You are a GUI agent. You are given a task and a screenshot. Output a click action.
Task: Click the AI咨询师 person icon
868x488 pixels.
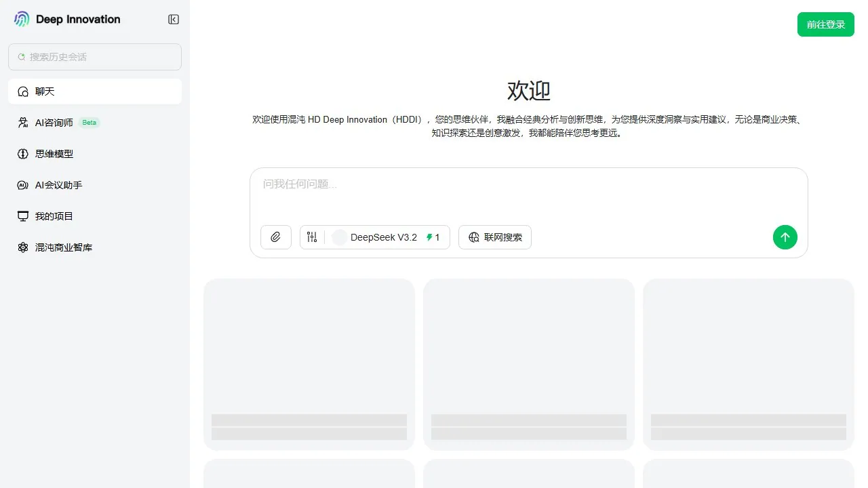(23, 123)
